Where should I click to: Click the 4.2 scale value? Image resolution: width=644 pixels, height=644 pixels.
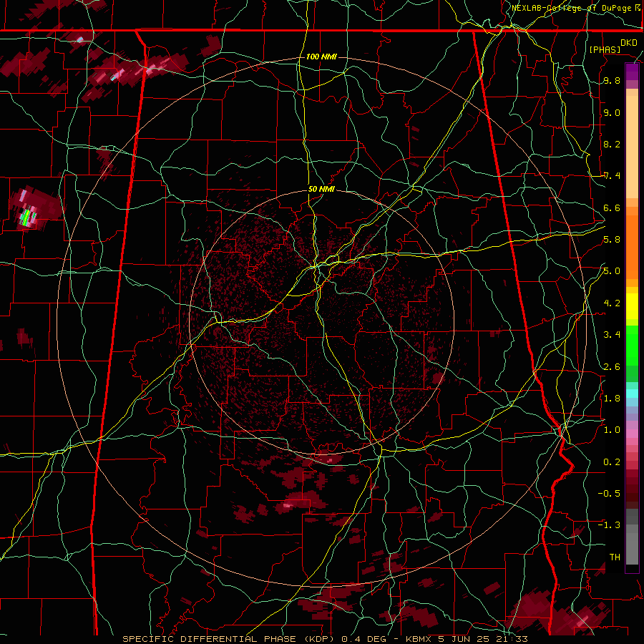(612, 303)
